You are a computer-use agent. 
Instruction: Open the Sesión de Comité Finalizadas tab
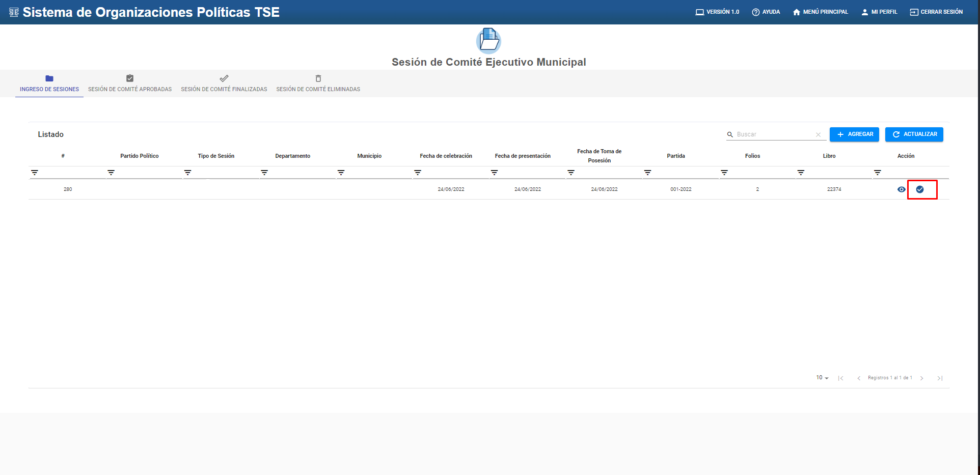224,84
